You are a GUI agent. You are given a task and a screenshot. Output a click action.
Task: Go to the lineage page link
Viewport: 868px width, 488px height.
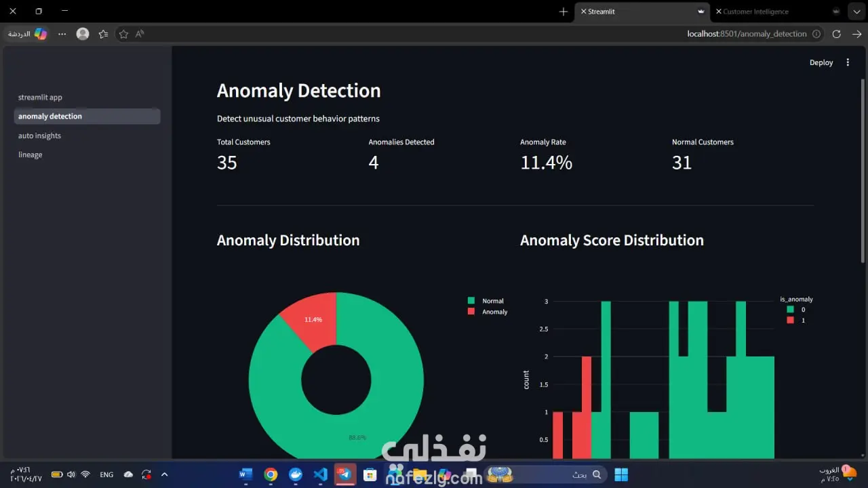pos(30,155)
